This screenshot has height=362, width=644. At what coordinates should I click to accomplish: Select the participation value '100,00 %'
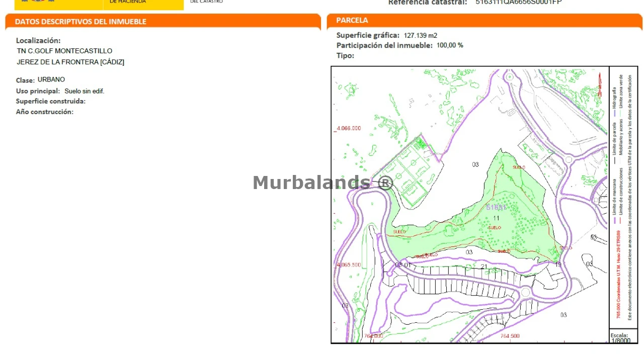pyautogui.click(x=450, y=45)
